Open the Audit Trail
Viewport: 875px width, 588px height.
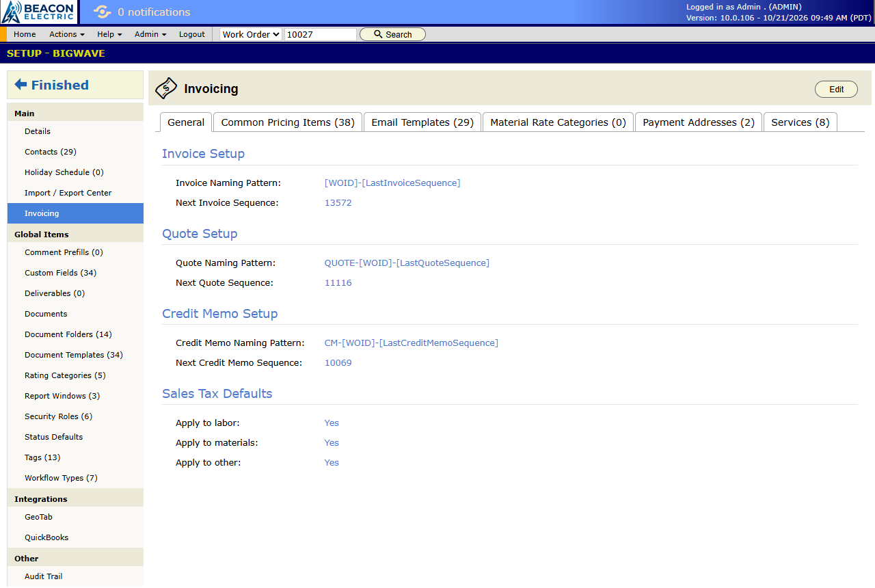(x=75, y=576)
